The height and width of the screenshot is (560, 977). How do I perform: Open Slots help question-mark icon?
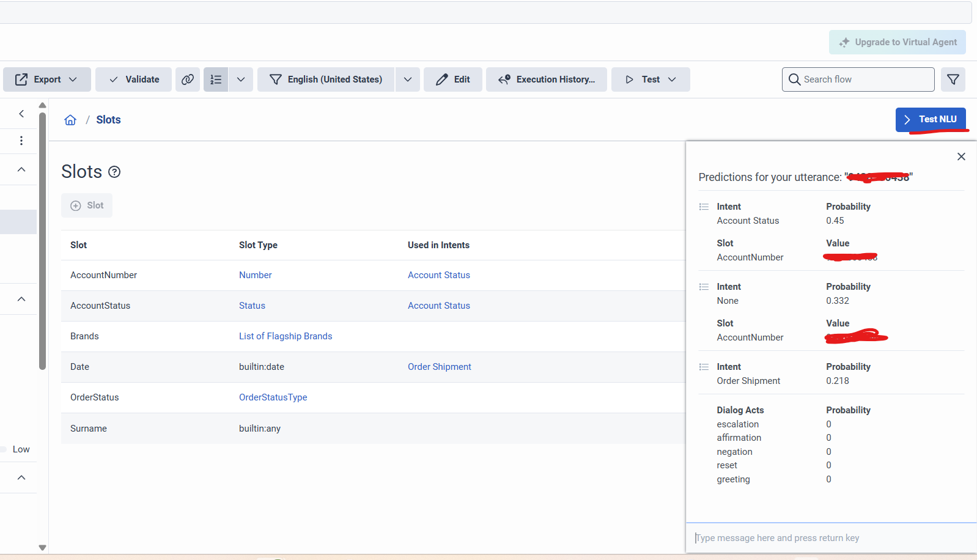point(114,172)
